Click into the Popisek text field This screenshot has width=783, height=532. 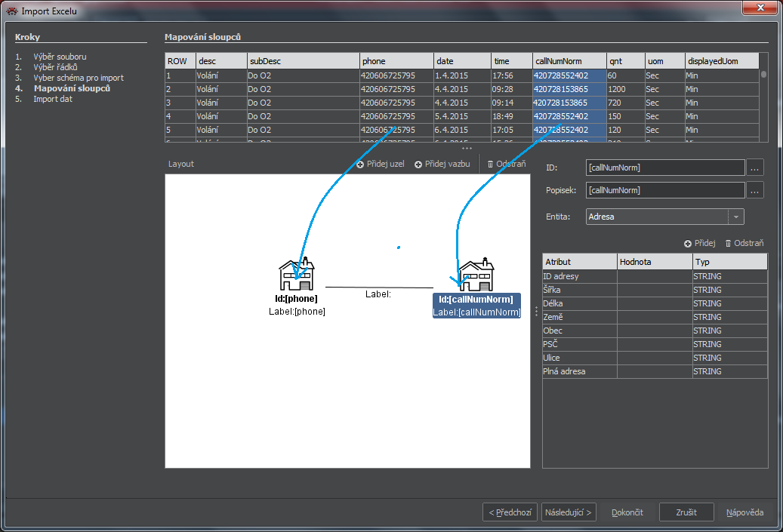[x=664, y=189]
